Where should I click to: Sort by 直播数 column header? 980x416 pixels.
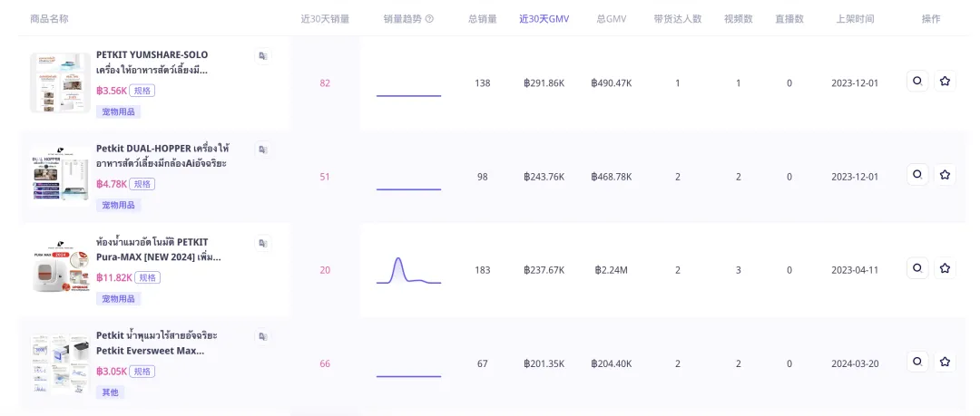tap(789, 19)
